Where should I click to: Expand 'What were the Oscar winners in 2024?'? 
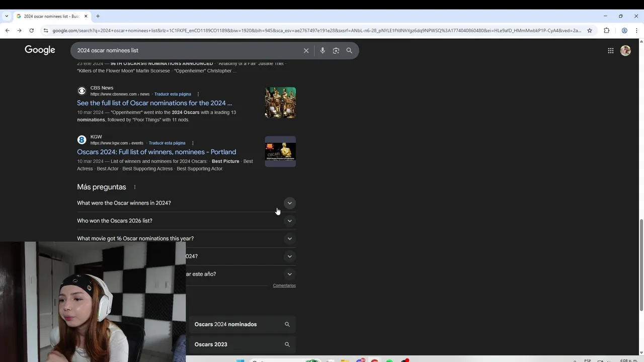[186, 203]
